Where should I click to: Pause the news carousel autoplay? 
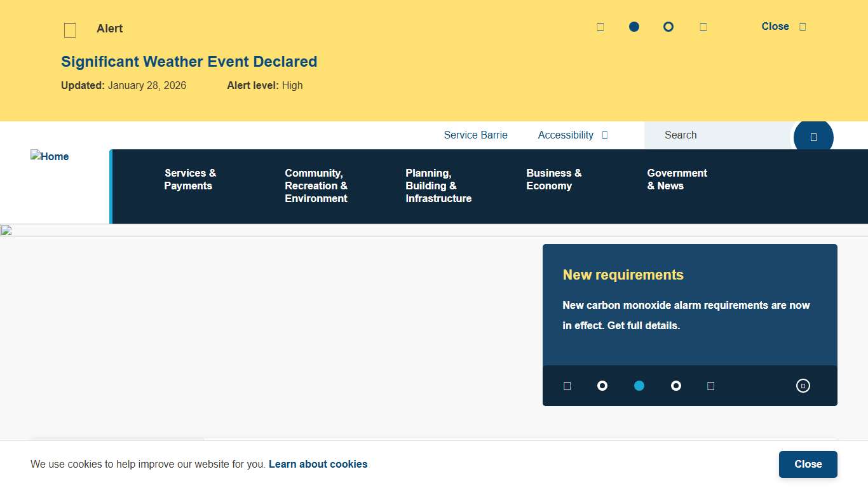(x=803, y=386)
